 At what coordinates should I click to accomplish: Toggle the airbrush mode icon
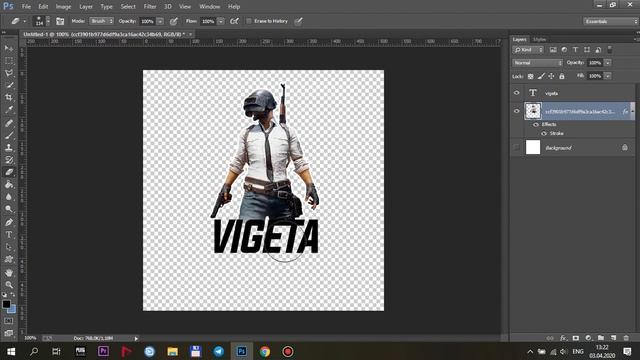pos(234,21)
